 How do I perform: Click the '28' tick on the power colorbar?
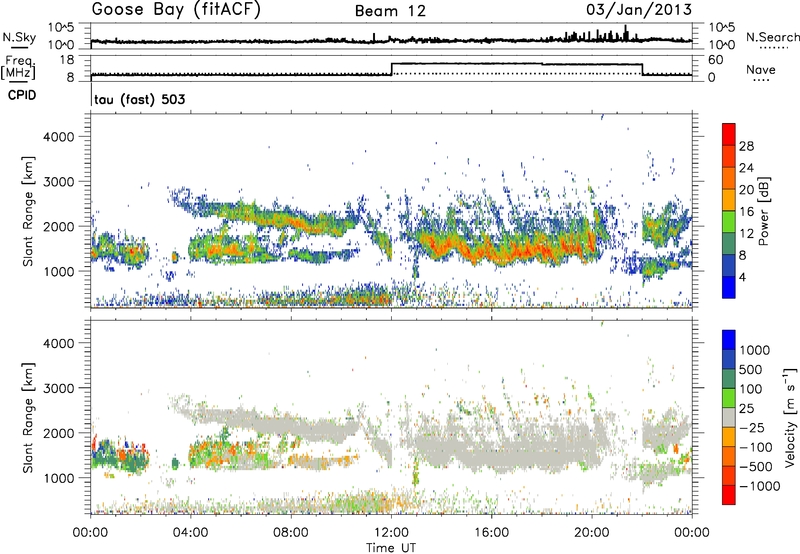[746, 146]
